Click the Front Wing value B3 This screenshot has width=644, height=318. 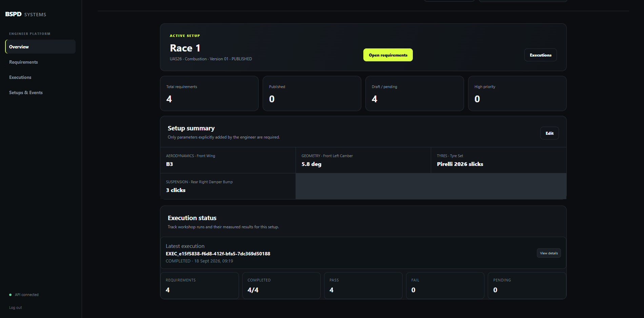click(x=169, y=164)
